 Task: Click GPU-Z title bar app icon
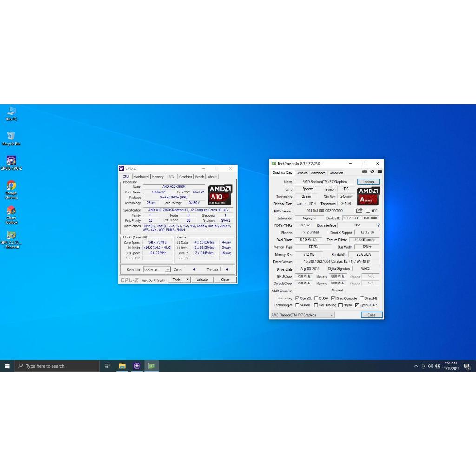pyautogui.click(x=273, y=163)
